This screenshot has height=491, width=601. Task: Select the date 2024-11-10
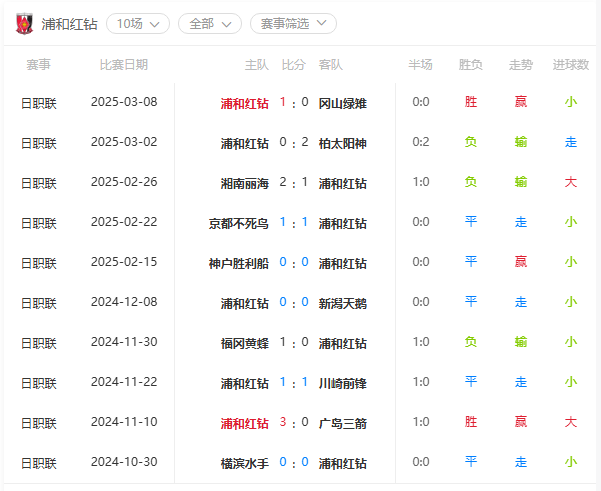tap(124, 422)
